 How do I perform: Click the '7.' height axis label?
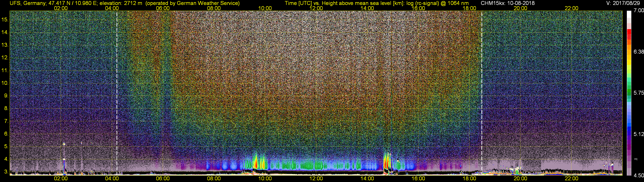click(x=6, y=121)
